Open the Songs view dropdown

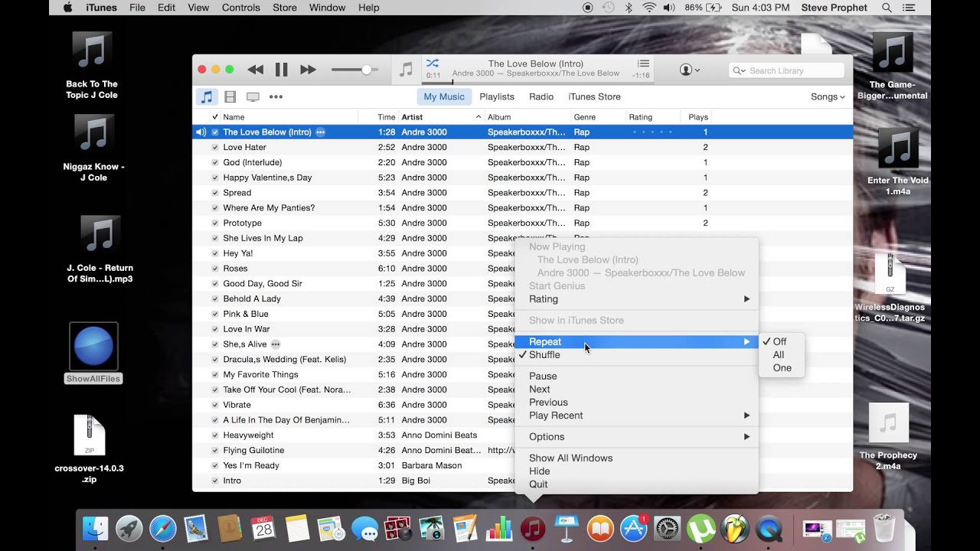click(x=828, y=96)
